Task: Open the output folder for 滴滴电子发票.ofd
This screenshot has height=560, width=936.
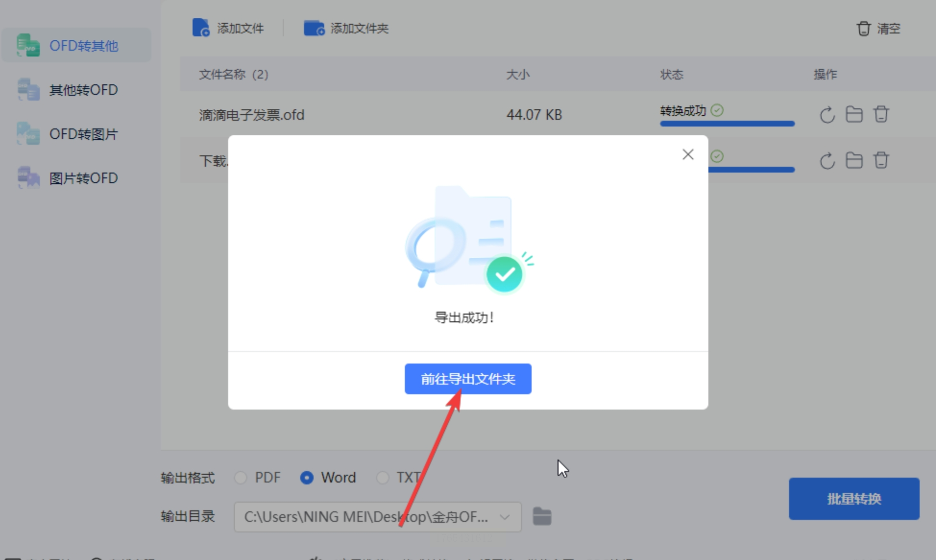Action: [x=854, y=115]
